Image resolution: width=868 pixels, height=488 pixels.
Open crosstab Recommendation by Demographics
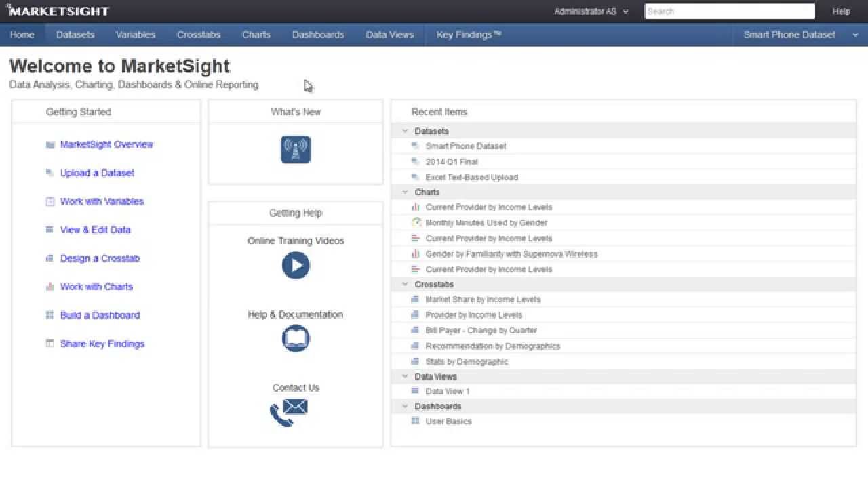point(493,346)
